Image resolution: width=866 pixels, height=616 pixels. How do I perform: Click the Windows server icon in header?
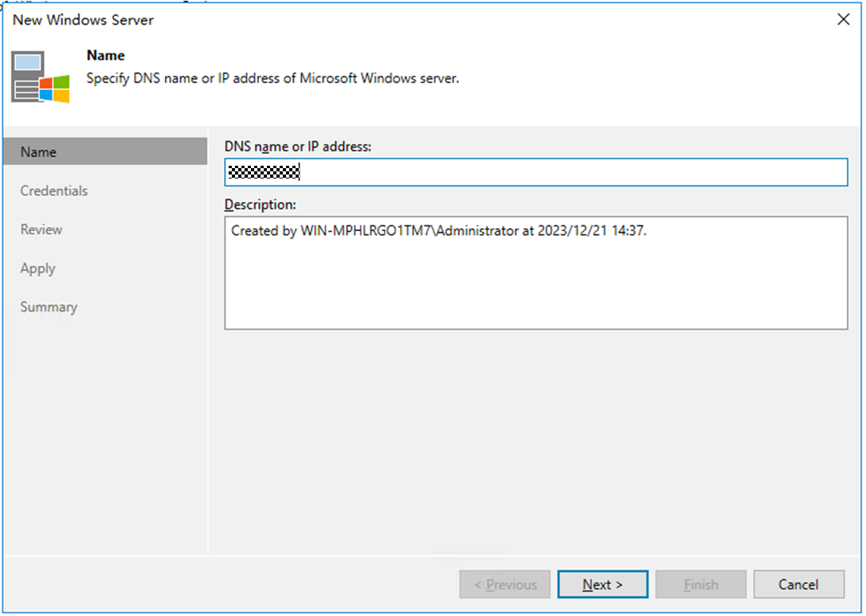[x=40, y=77]
